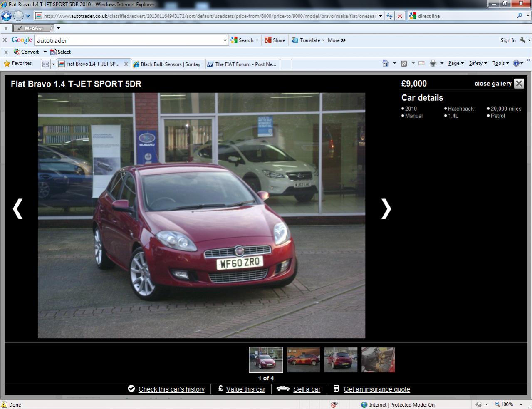Image resolution: width=532 pixels, height=409 pixels.
Task: Click the Print icon in command bar
Action: coord(433,63)
